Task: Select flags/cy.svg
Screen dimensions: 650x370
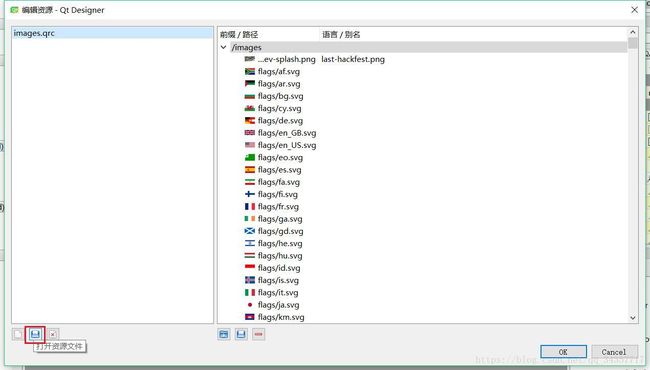Action: click(279, 109)
